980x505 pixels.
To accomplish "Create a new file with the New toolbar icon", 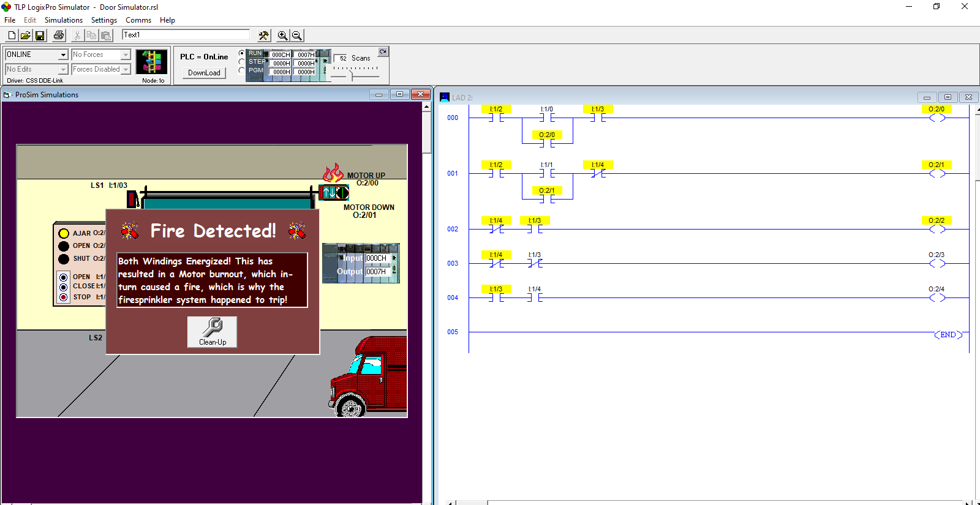I will pos(12,36).
